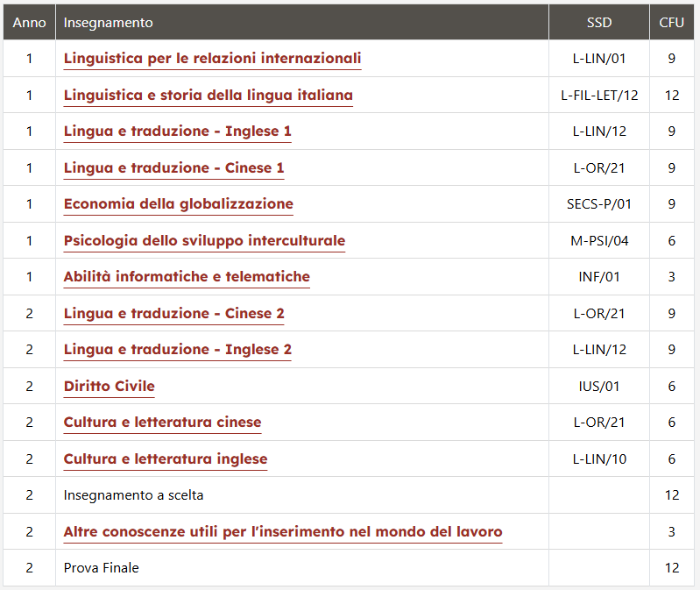The width and height of the screenshot is (700, 590).
Task: Go to Economia della globalizzazione course
Action: point(179,204)
